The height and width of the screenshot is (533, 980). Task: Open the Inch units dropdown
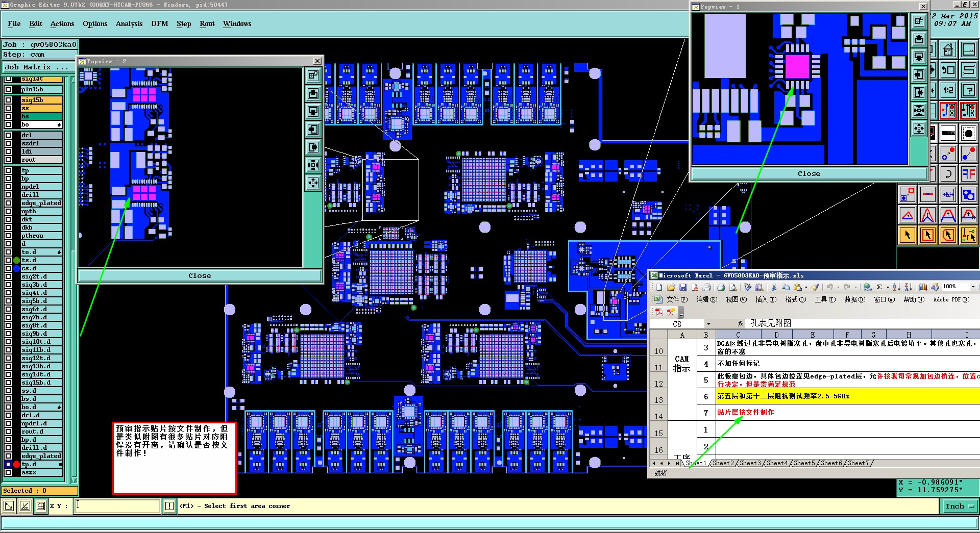click(x=959, y=506)
